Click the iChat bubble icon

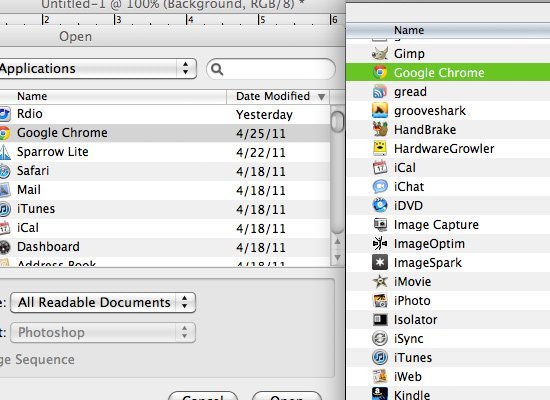(x=380, y=186)
